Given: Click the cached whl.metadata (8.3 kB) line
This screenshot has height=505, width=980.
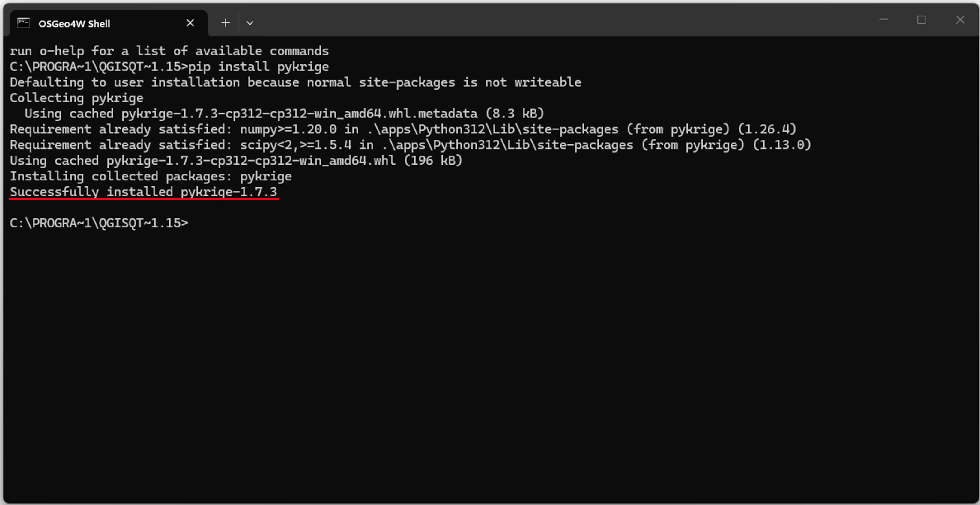Looking at the screenshot, I should click(x=284, y=113).
